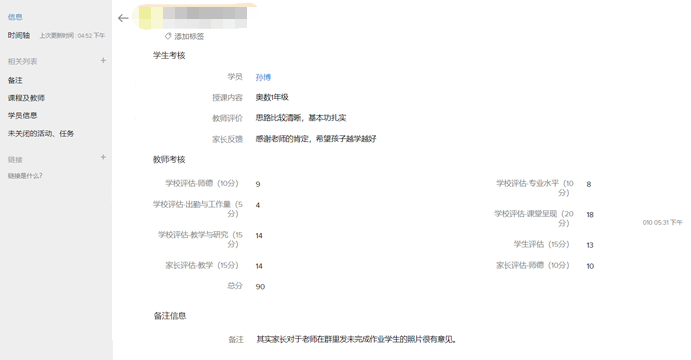The image size is (691, 360).
Task: Click the 备注信息 section heading
Action: 170,316
